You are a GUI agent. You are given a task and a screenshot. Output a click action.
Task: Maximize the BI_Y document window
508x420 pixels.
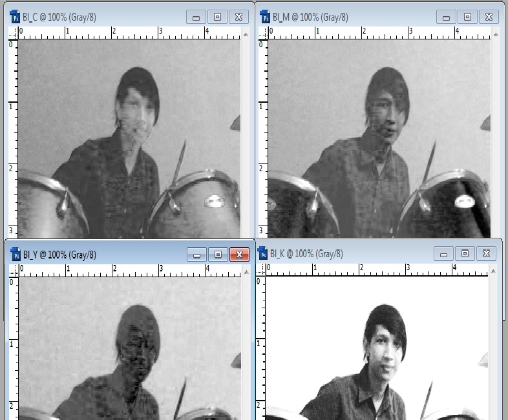point(218,255)
